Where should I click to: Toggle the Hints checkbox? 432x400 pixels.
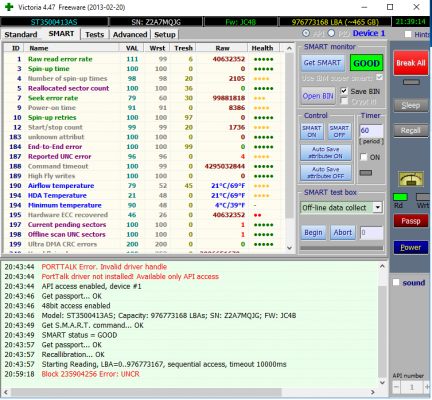408,34
